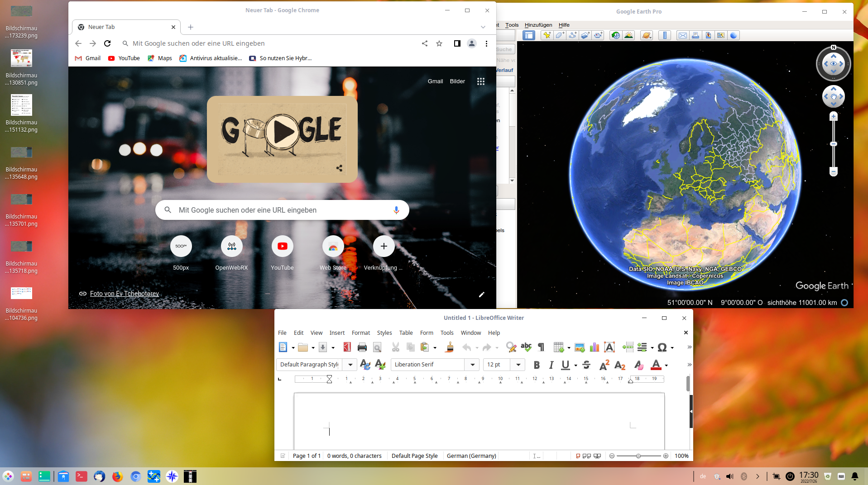Open Chrome tab search chevron
Viewport: 868px width, 485px height.
(483, 27)
